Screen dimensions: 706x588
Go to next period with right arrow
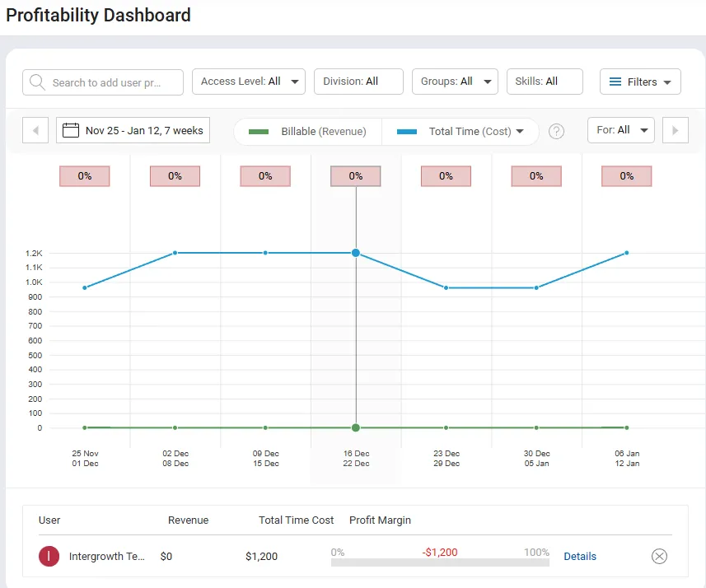pyautogui.click(x=675, y=129)
